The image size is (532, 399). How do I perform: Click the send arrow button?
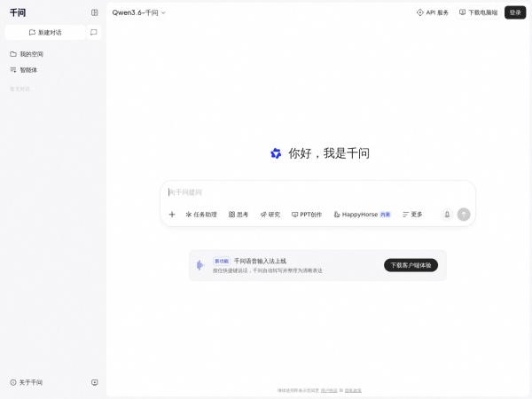click(464, 215)
